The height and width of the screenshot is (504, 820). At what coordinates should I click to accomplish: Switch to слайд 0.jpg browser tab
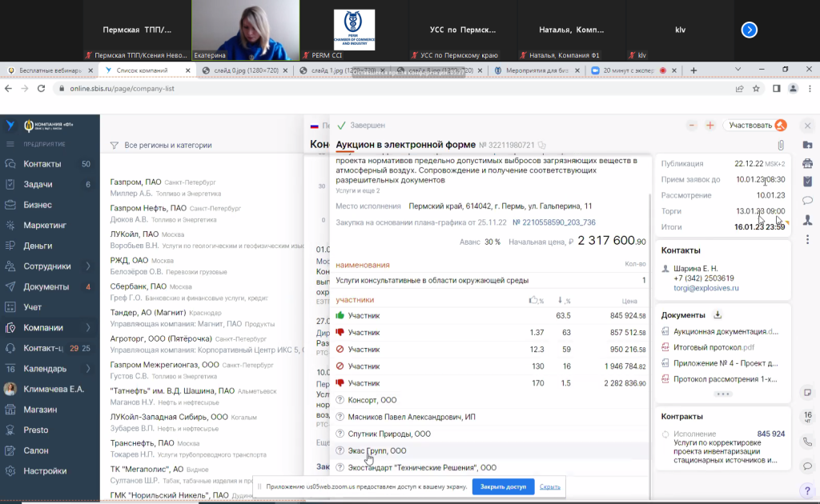click(x=245, y=70)
